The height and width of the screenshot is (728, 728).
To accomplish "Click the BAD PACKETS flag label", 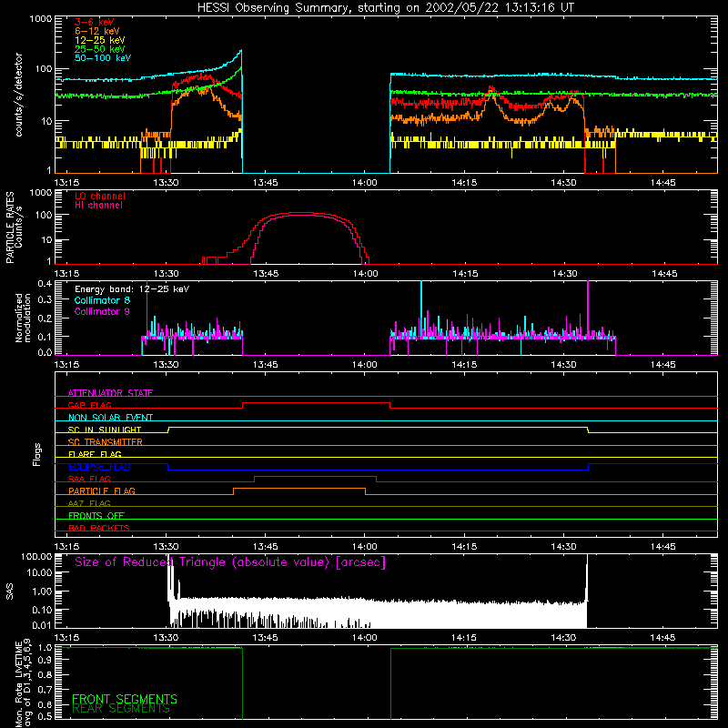I will tap(99, 528).
